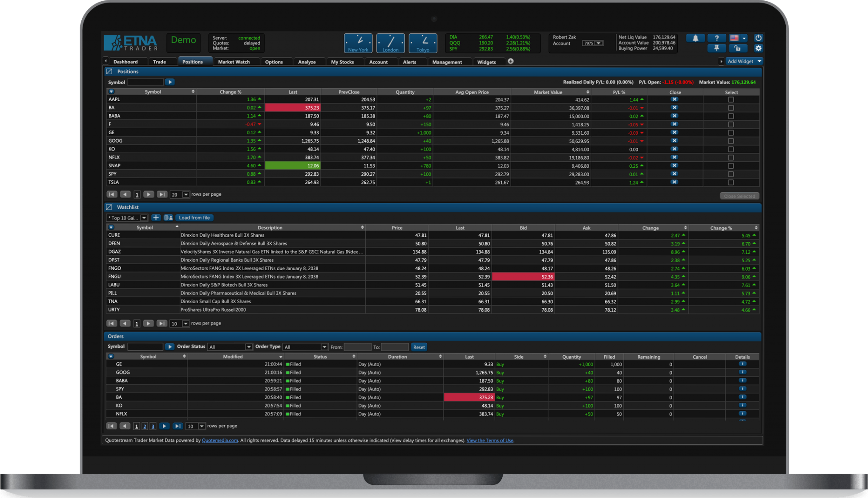This screenshot has width=868, height=498.
Task: Open the rows per page dropdown in Positions
Action: click(x=180, y=194)
